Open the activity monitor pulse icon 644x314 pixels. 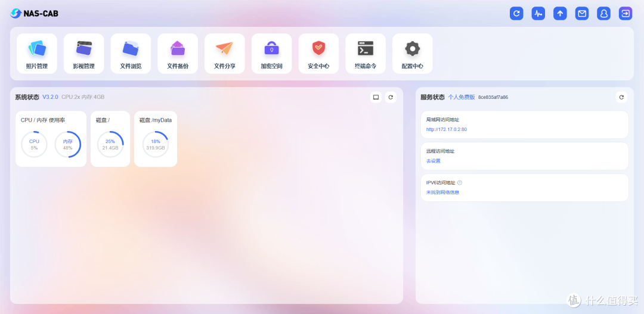[538, 13]
